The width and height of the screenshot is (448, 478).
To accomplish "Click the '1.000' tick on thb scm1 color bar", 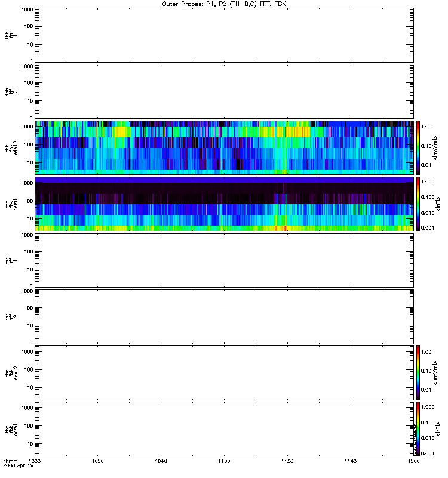I will 428,182.
